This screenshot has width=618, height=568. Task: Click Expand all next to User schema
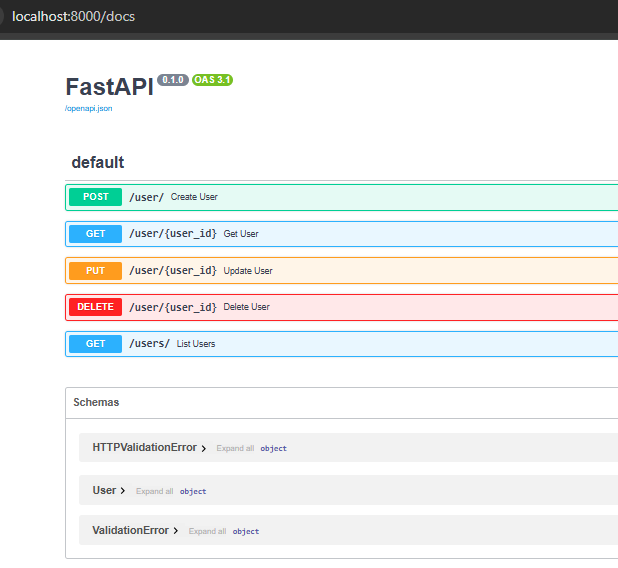click(x=154, y=492)
